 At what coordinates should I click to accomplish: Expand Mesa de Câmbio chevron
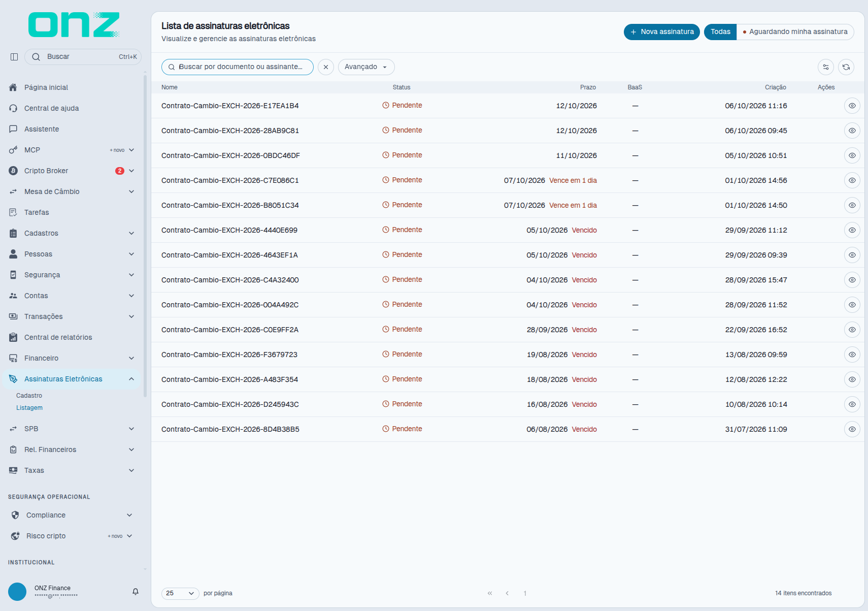[x=131, y=191]
